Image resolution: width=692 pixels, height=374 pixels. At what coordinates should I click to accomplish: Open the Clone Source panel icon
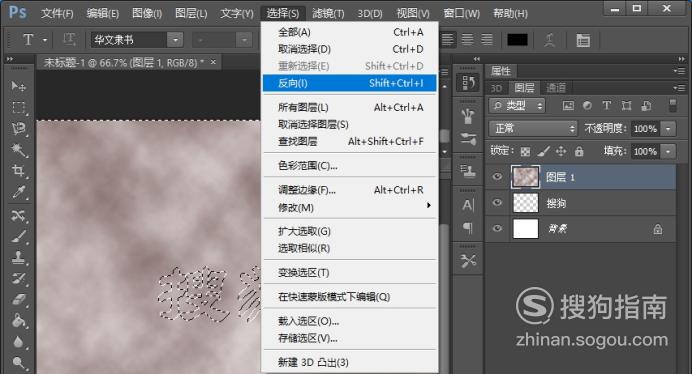(468, 171)
